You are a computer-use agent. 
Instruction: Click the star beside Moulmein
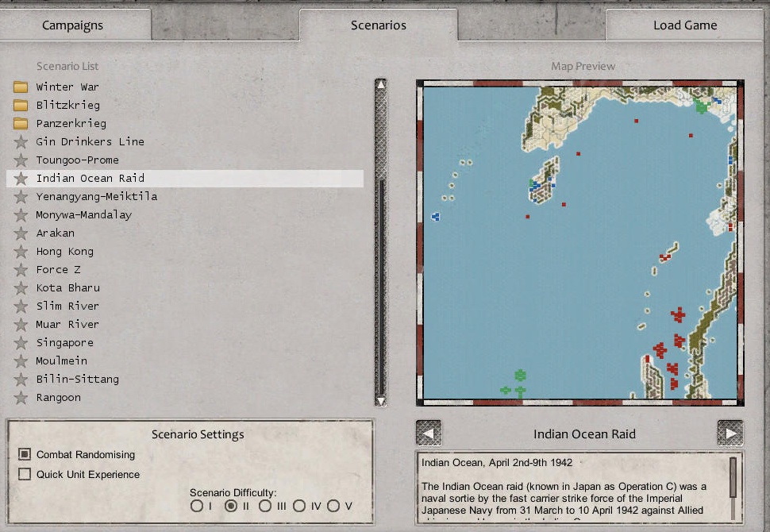click(21, 361)
